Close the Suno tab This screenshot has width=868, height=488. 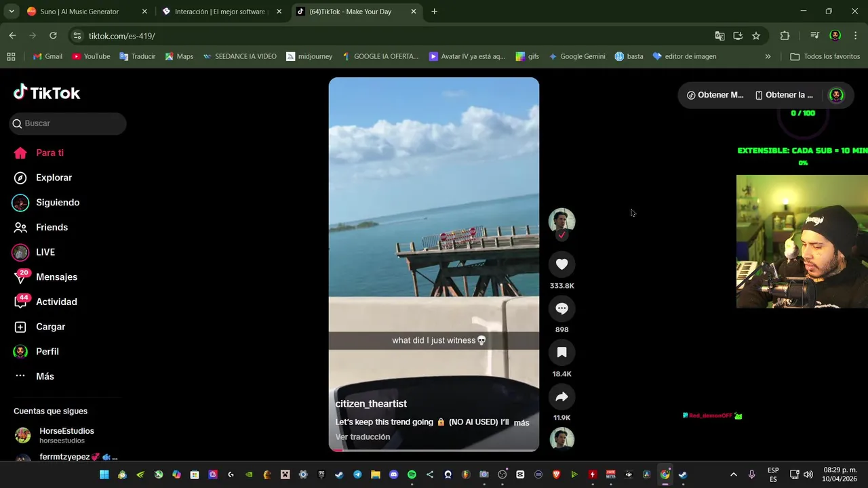pos(144,12)
